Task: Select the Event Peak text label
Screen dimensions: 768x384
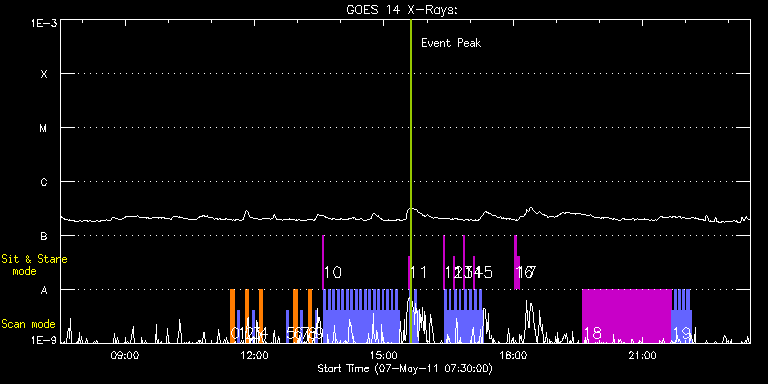Action: (x=451, y=43)
